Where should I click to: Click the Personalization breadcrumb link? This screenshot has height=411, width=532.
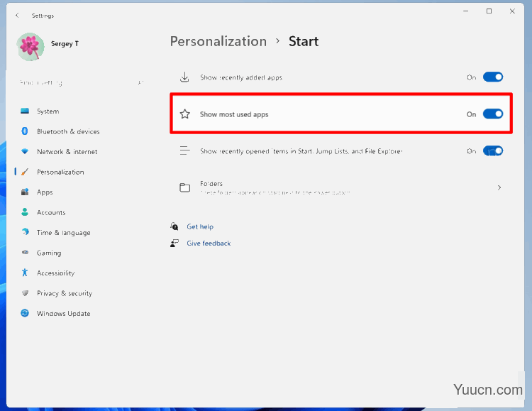[218, 41]
